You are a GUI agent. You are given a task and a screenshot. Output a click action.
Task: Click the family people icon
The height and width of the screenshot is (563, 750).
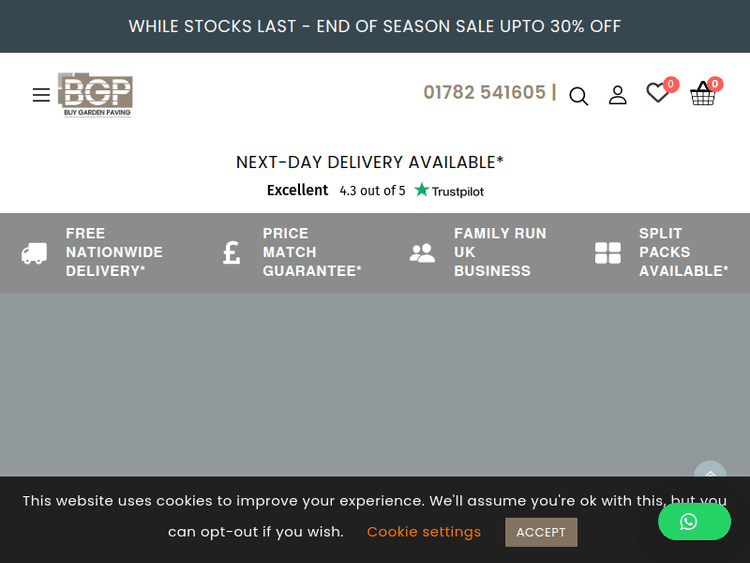point(422,253)
